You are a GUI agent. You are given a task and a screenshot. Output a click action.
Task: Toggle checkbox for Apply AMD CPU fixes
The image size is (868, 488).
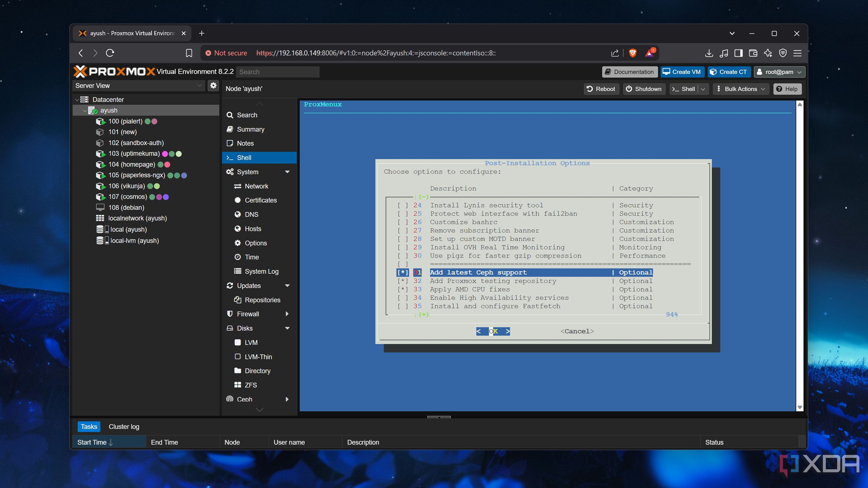pyautogui.click(x=403, y=289)
